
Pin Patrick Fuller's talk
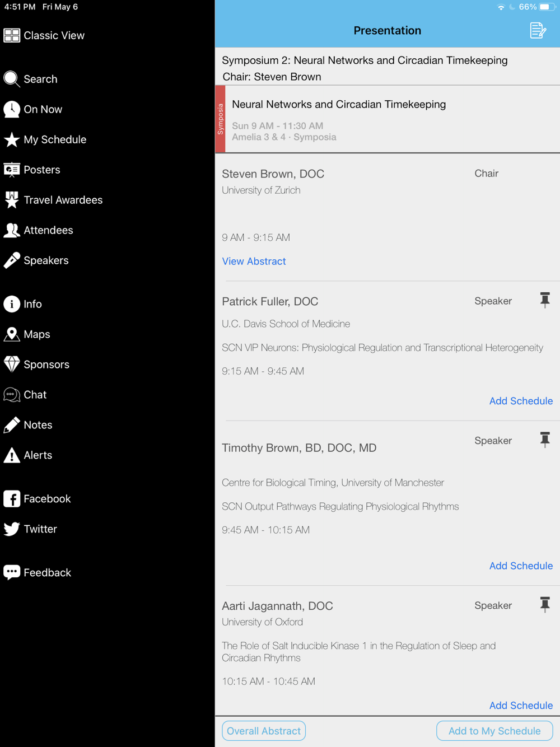click(545, 300)
